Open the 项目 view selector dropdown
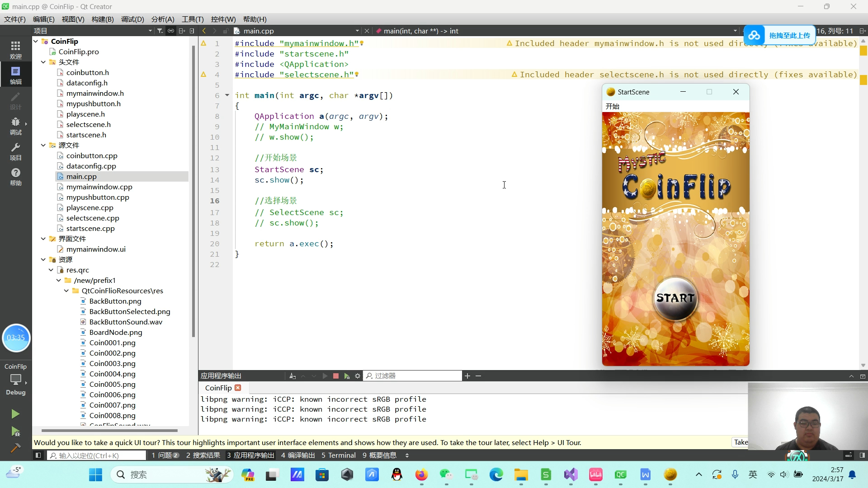The width and height of the screenshot is (868, 488). click(150, 31)
